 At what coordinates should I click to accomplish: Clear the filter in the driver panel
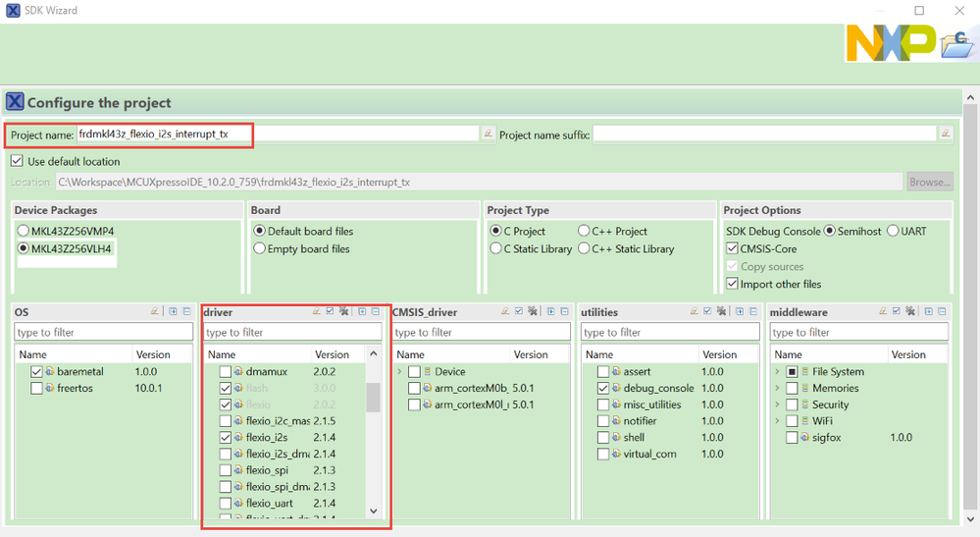[316, 310]
